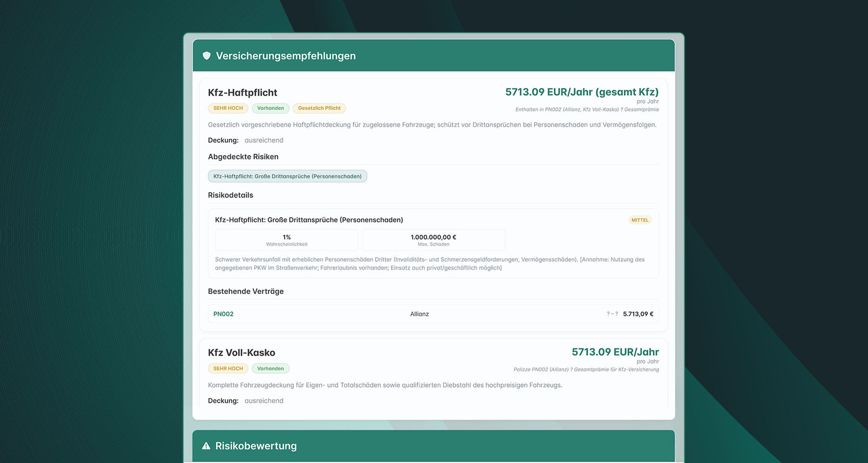Open the Versicherungsempfehlungen section header
Viewport: 868px width, 463px height.
point(433,56)
